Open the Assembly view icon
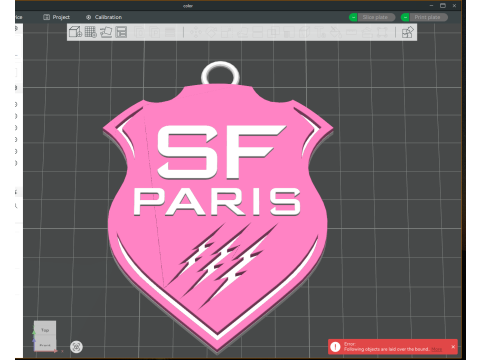Image resolution: width=480 pixels, height=360 pixels. tap(407, 32)
